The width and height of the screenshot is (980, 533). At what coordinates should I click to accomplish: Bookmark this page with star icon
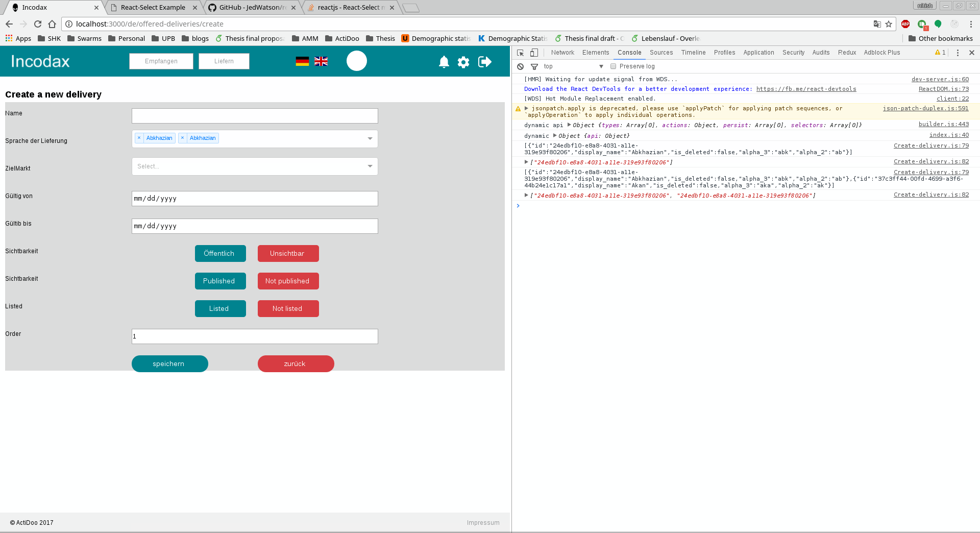tap(889, 24)
